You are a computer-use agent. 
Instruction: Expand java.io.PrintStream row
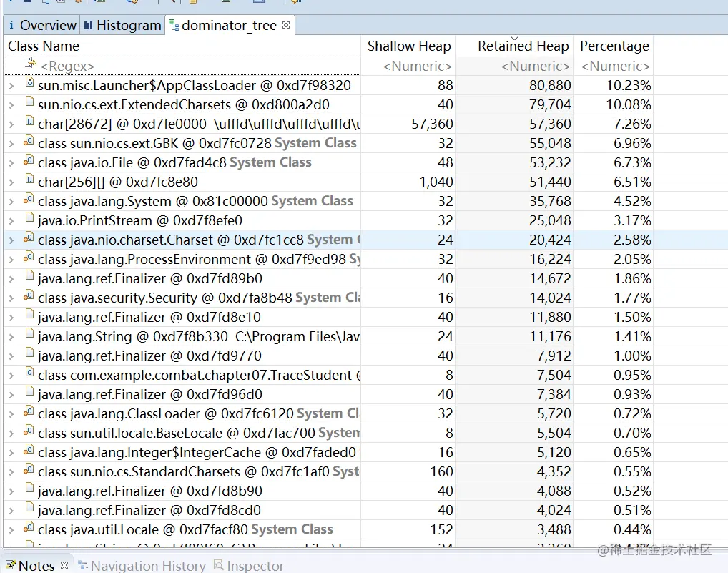pos(11,221)
